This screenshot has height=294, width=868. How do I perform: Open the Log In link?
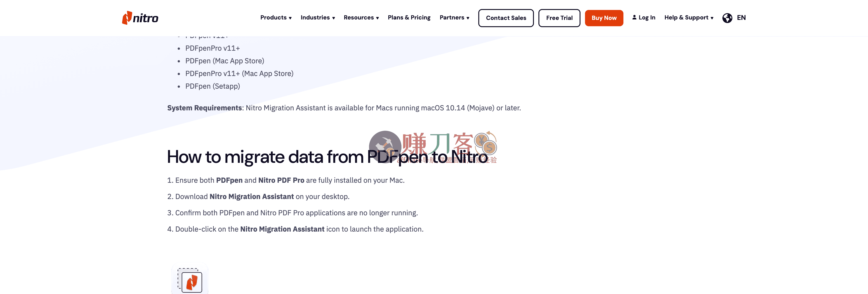(x=647, y=18)
